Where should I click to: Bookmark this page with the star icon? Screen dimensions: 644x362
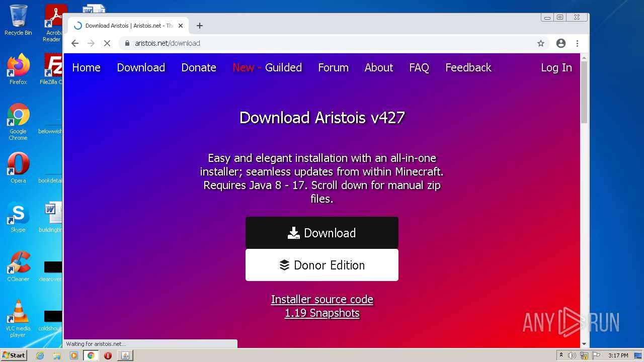click(541, 43)
